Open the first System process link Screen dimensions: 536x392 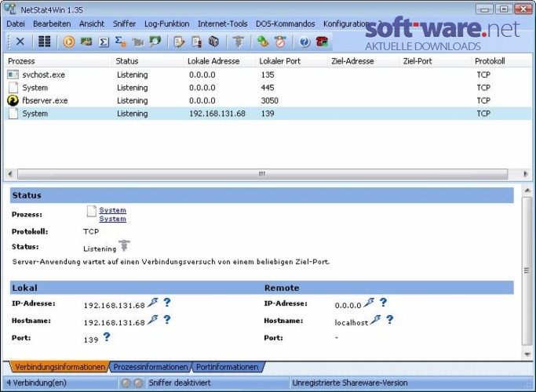coord(112,210)
